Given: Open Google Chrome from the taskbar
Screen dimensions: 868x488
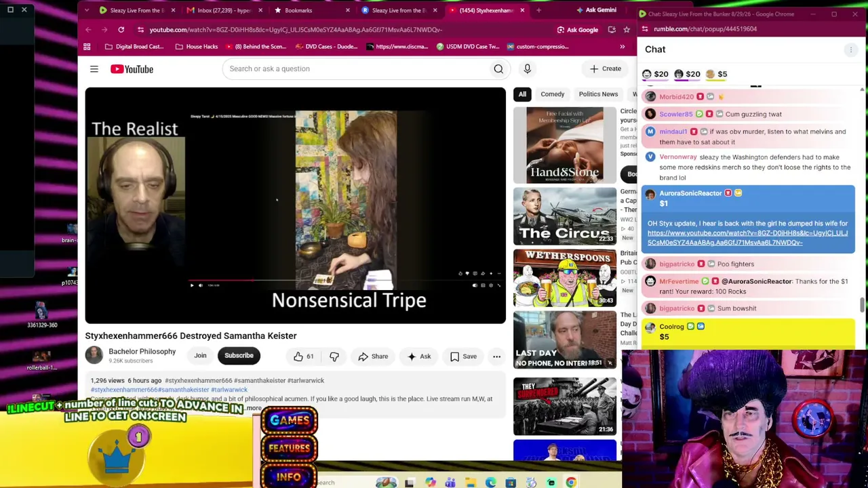Looking at the screenshot, I should [x=571, y=483].
